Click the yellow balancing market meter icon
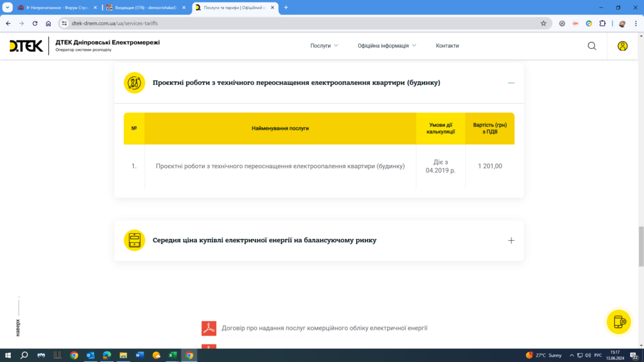The image size is (644, 362). coord(135,240)
